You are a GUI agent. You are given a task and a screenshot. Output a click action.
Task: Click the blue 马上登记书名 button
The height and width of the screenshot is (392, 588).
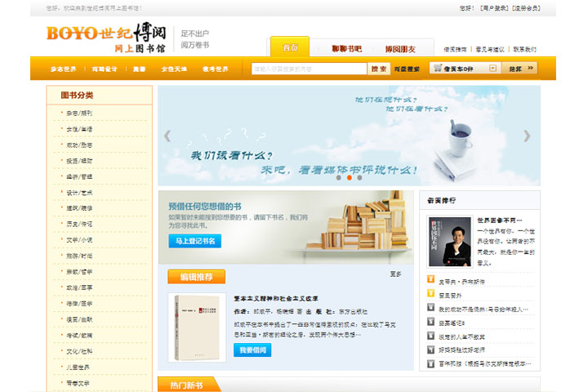[x=194, y=241]
